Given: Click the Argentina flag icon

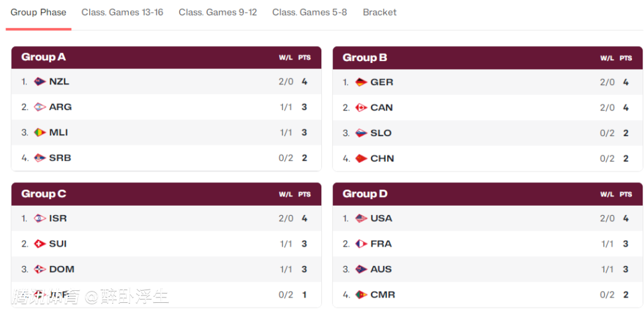Looking at the screenshot, I should pos(40,107).
